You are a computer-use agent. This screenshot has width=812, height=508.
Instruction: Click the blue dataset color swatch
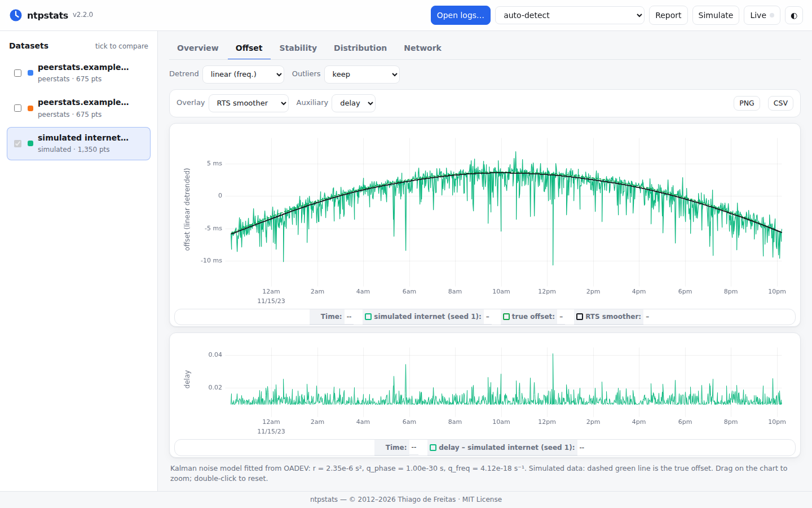coord(30,73)
